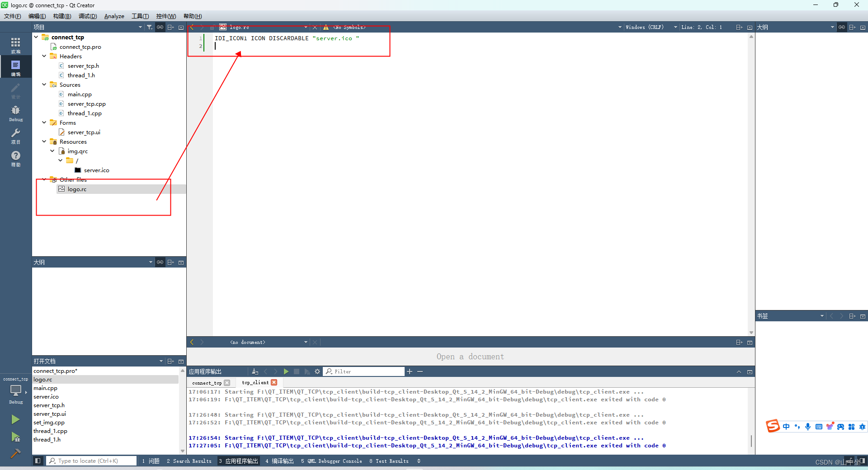Minimize the application output pane
The width and height of the screenshot is (868, 470).
click(x=739, y=371)
